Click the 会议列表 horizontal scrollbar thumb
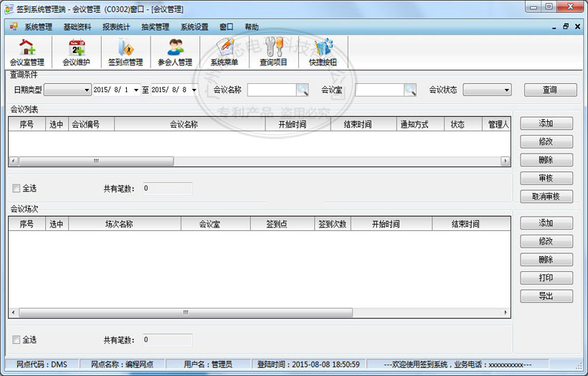588x376 pixels. click(95, 161)
